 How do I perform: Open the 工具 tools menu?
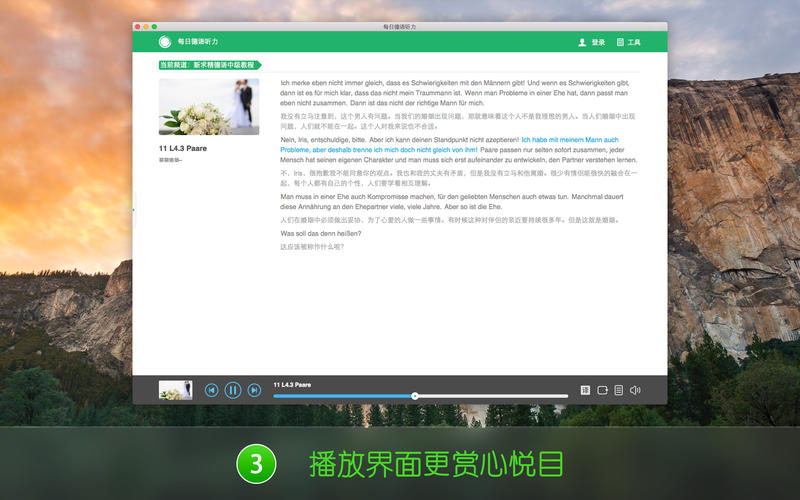pos(628,42)
